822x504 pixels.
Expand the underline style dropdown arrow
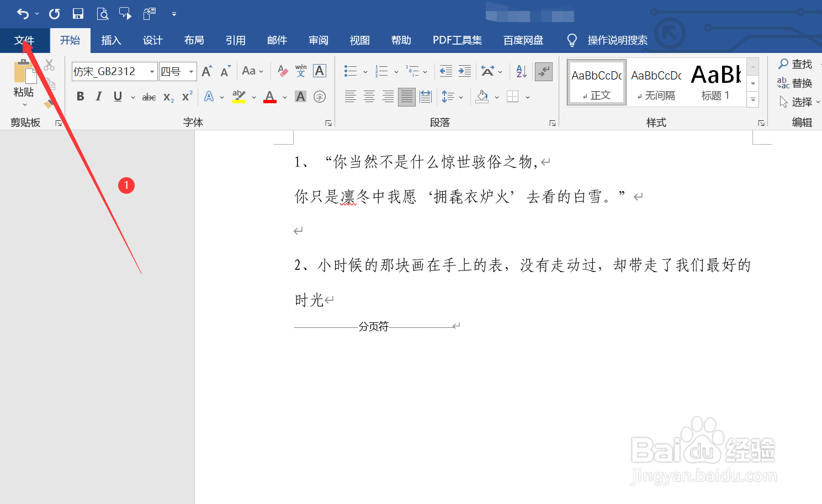(x=132, y=96)
